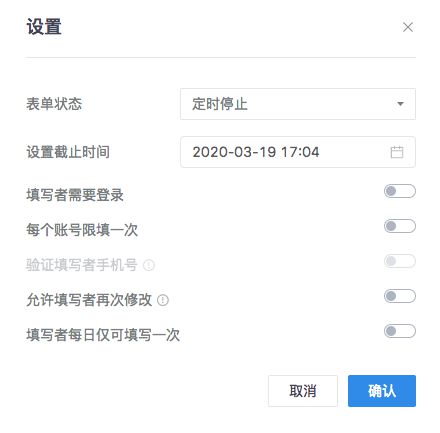Click the 每个账号限填一次 label text
The image size is (440, 433).
click(x=82, y=230)
